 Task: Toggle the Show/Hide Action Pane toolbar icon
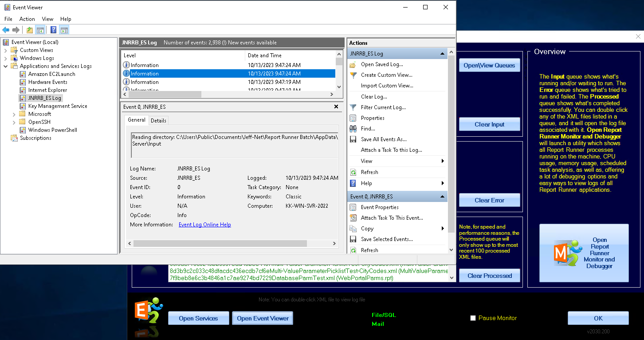(64, 30)
